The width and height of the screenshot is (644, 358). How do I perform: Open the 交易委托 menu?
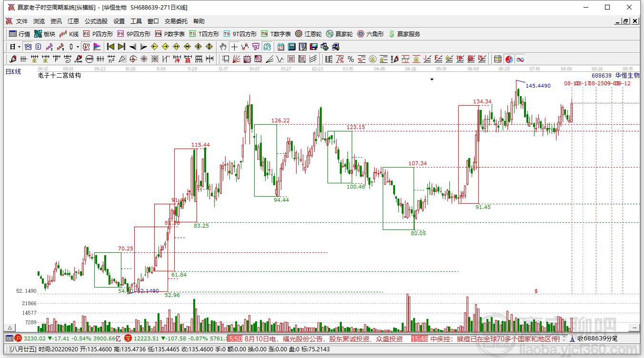pyautogui.click(x=176, y=21)
